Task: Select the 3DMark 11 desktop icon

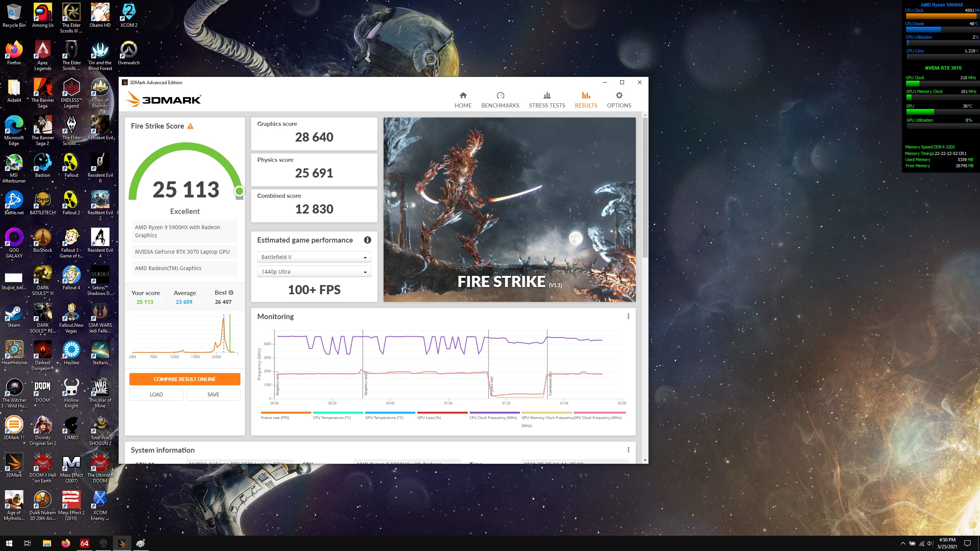Action: click(14, 428)
